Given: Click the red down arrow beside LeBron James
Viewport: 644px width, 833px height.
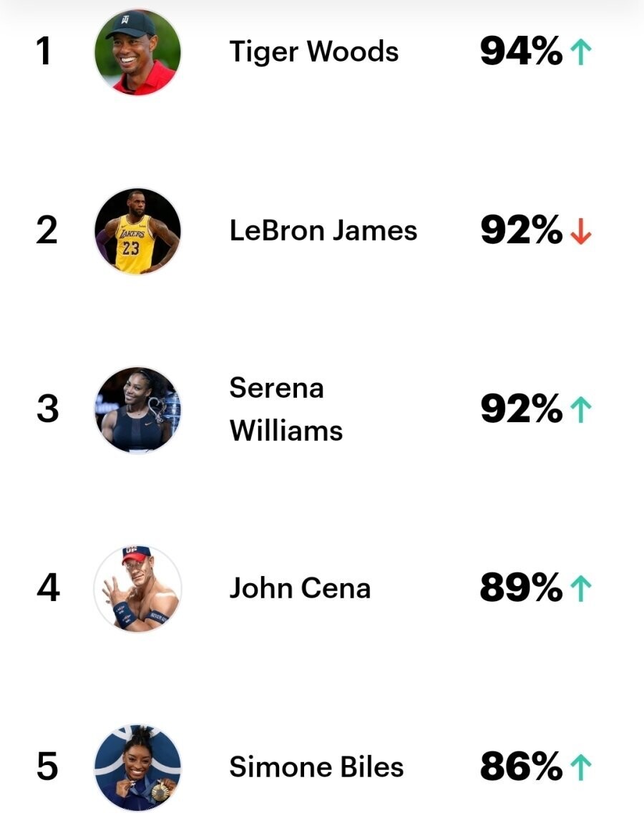Looking at the screenshot, I should 580,231.
